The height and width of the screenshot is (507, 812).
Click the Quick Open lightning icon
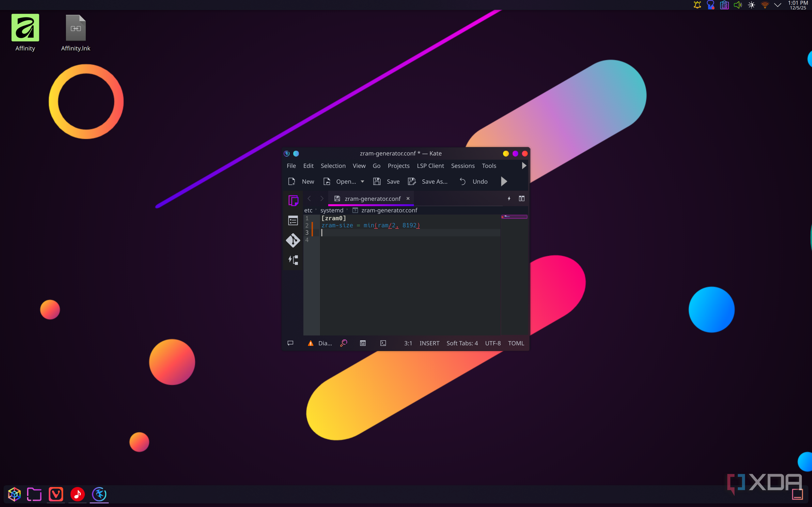(509, 199)
